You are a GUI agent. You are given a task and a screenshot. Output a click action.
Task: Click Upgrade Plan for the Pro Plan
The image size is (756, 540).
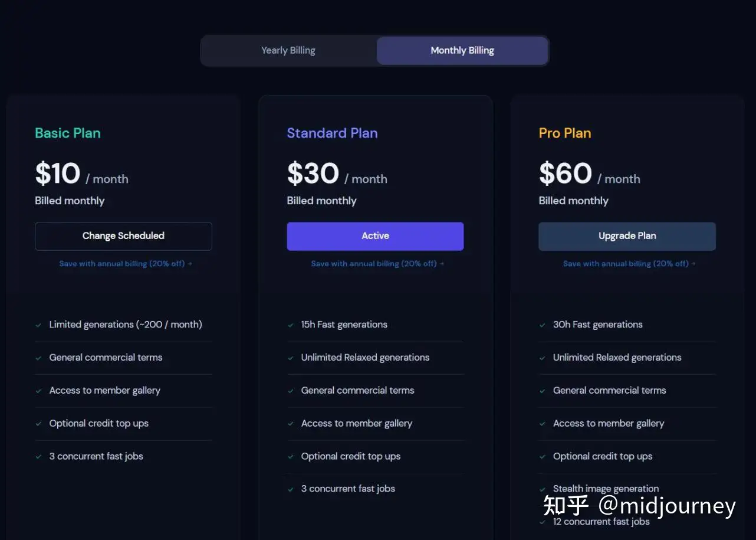click(627, 236)
